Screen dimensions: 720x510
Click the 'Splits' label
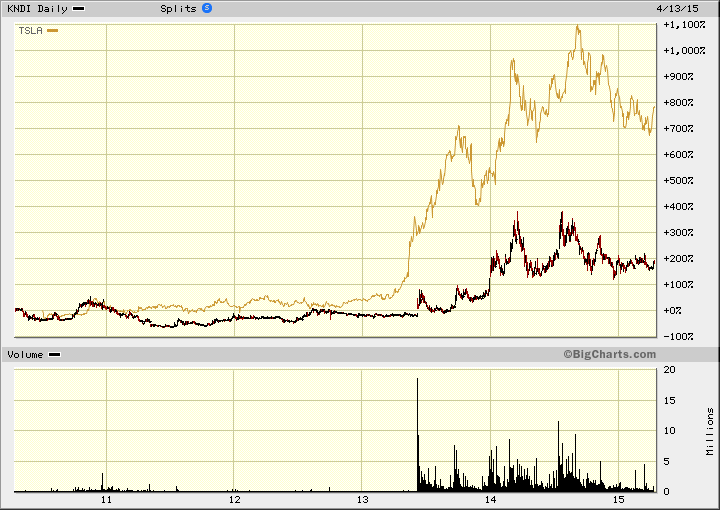pyautogui.click(x=178, y=9)
